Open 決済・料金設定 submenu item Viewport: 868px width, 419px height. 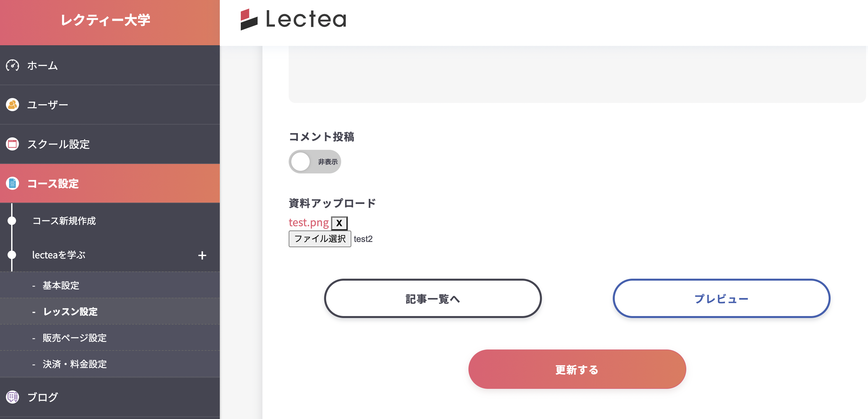(x=74, y=364)
